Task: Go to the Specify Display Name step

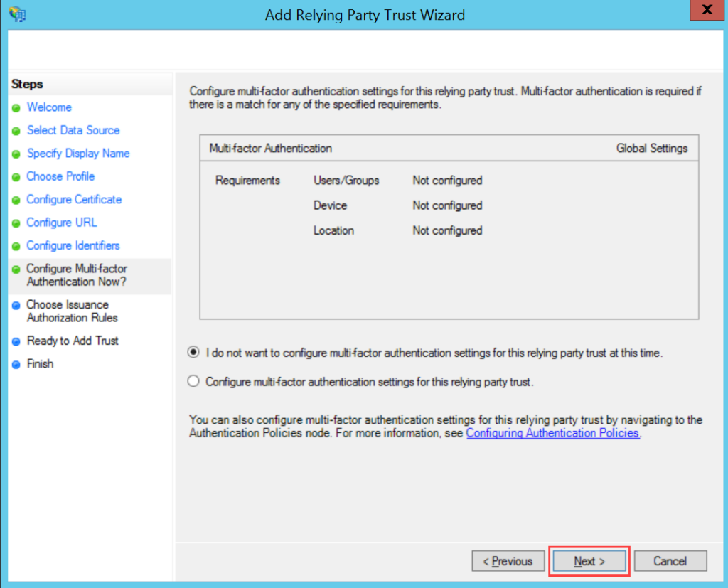Action: [77, 154]
